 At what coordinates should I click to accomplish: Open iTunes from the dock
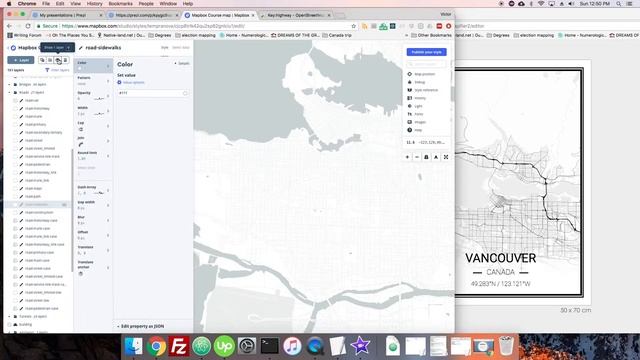(x=292, y=346)
